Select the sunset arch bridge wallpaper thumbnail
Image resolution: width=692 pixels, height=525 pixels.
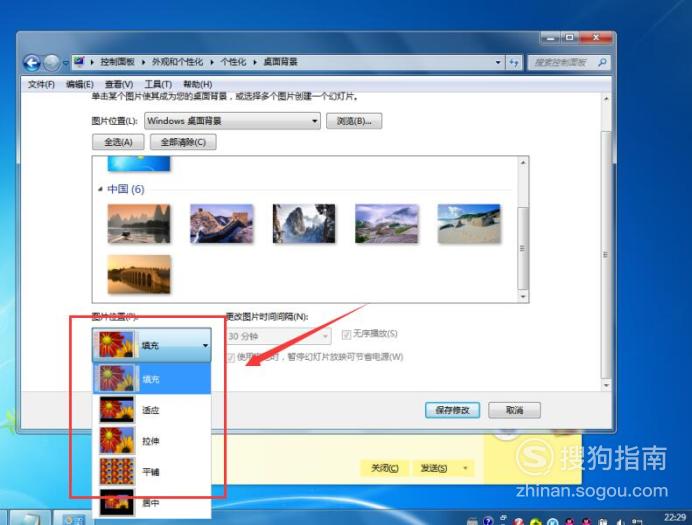coord(139,274)
